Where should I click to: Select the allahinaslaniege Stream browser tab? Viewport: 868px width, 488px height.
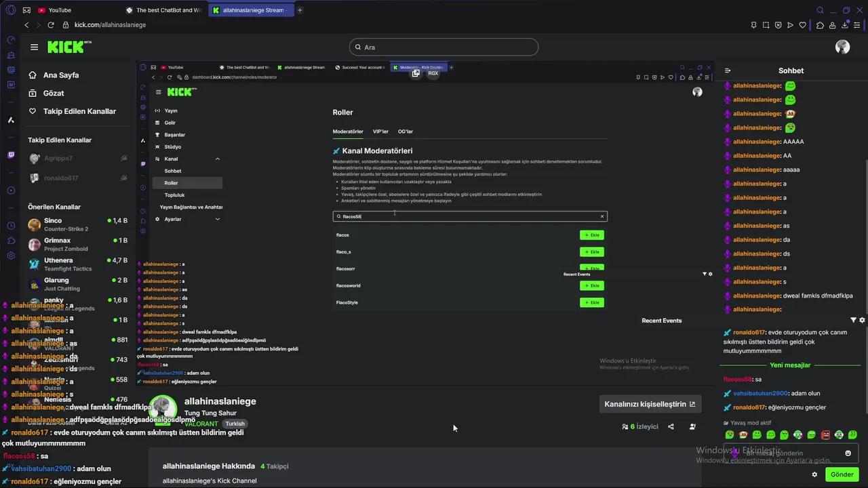(251, 10)
